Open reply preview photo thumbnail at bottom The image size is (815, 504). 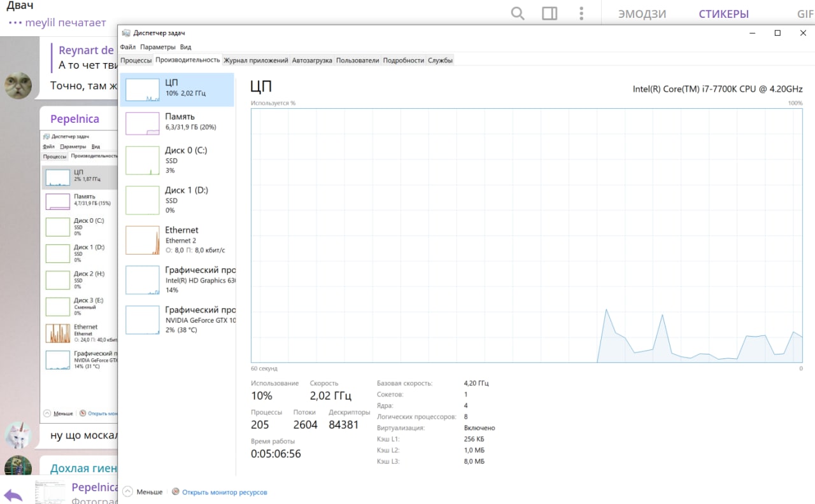(49, 493)
